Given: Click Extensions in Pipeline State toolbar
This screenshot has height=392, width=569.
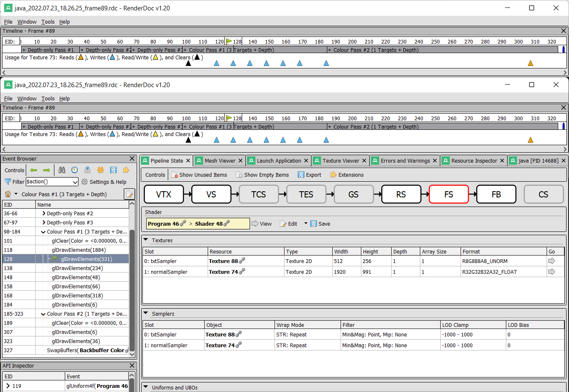Looking at the screenshot, I should click(x=347, y=175).
